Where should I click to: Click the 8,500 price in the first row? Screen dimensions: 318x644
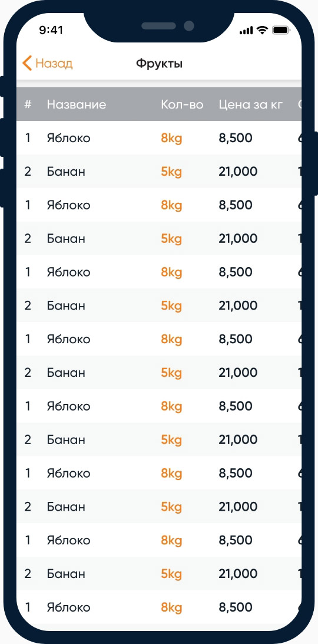[236, 138]
